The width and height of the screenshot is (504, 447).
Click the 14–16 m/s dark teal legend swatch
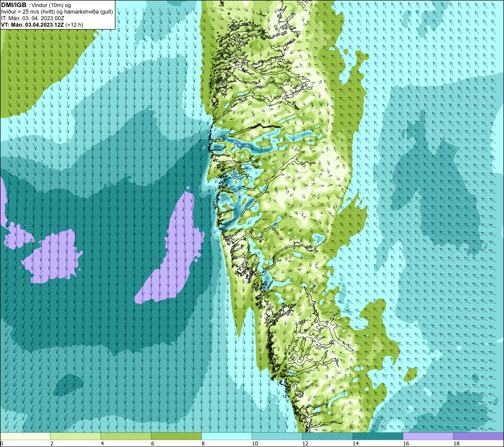coord(377,436)
